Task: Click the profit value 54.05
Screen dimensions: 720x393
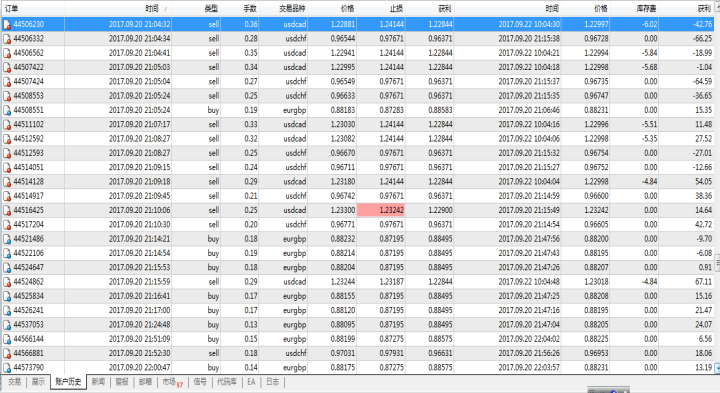Action: (x=703, y=182)
